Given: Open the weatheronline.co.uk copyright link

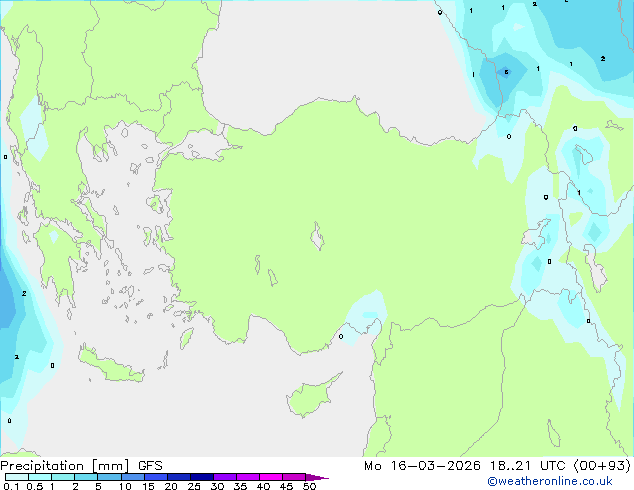Looking at the screenshot, I should pyautogui.click(x=550, y=481).
